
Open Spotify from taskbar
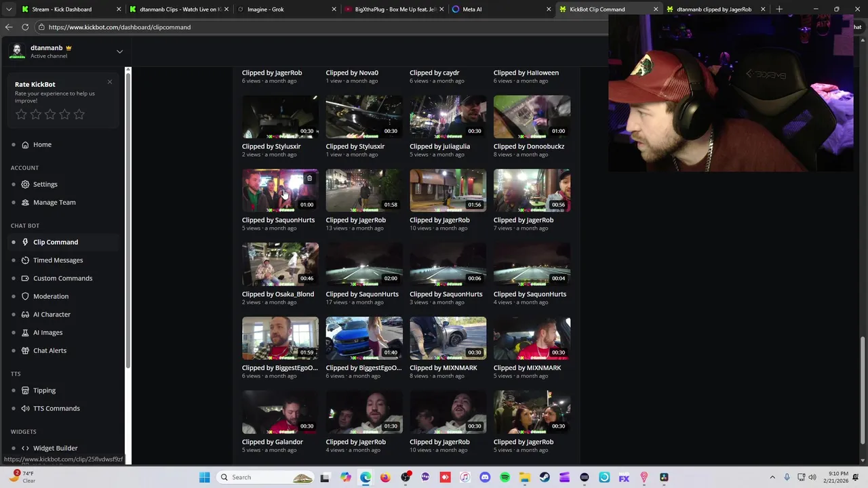pyautogui.click(x=505, y=477)
